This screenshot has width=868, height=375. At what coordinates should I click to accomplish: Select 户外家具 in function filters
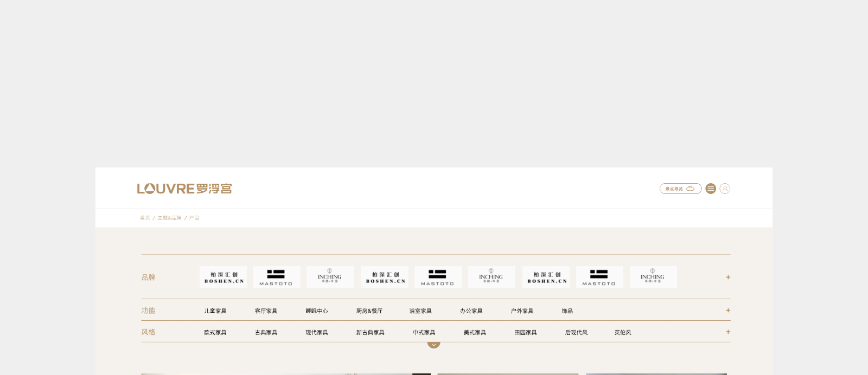[x=522, y=311]
